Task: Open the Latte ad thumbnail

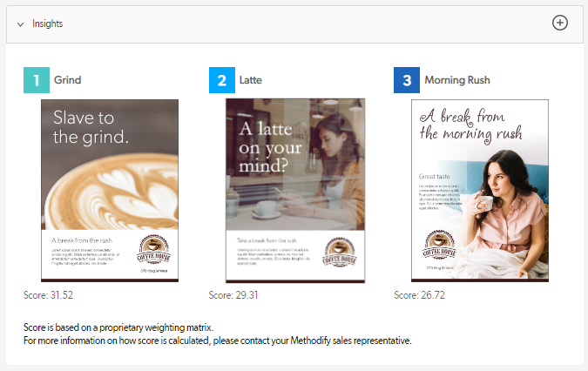Action: pos(295,190)
